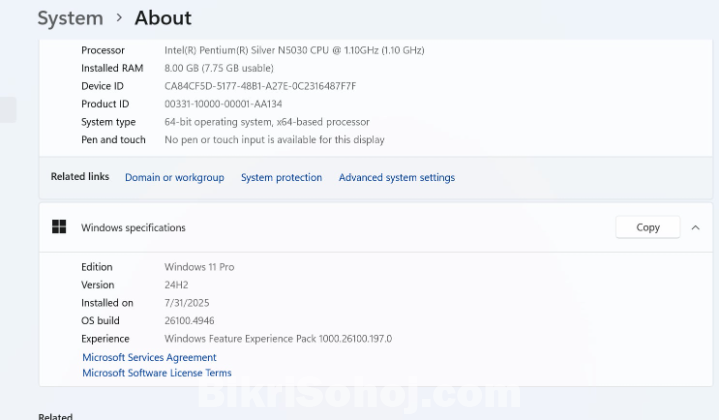Collapse the Windows specifications section chevron

696,227
